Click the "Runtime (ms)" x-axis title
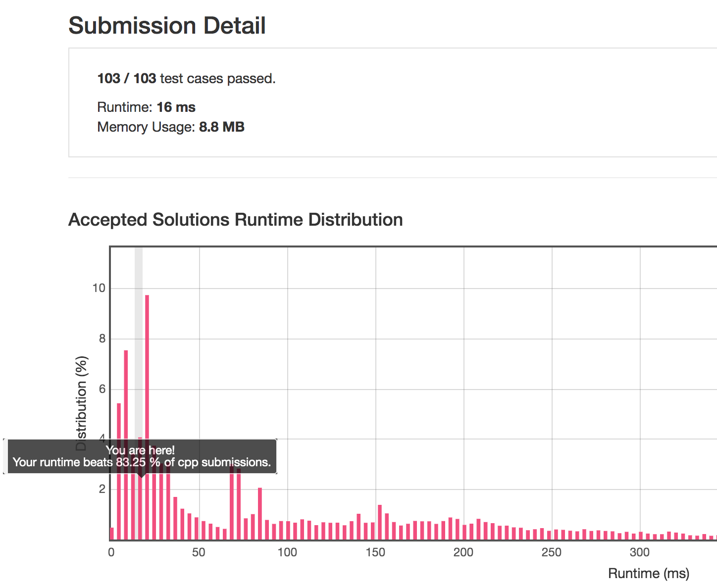The width and height of the screenshot is (717, 588). (x=648, y=574)
